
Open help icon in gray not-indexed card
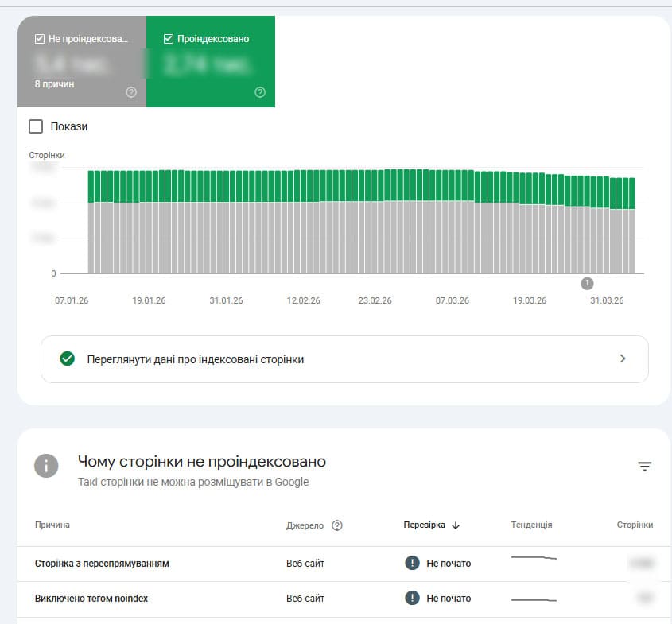131,92
